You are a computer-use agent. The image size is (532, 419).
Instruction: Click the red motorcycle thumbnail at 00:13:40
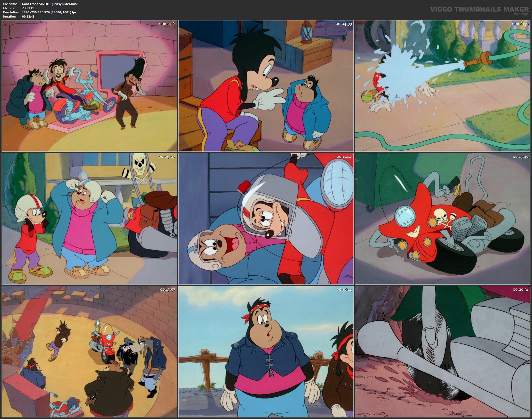point(442,219)
